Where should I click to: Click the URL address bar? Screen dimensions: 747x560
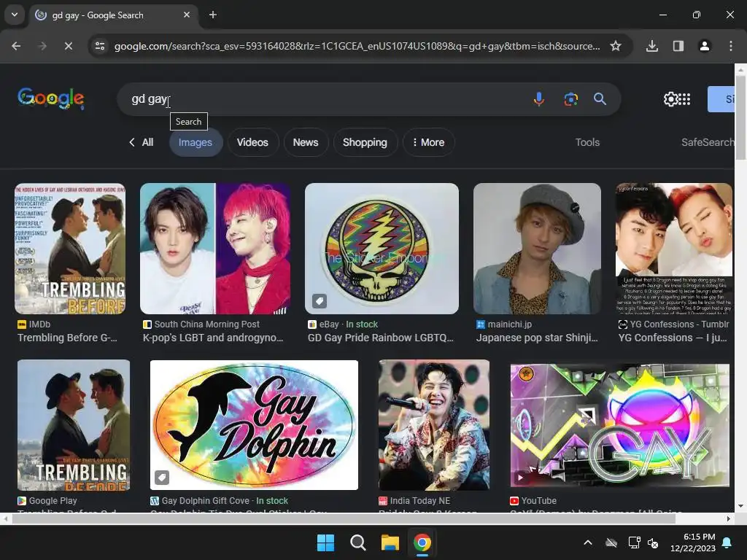pyautogui.click(x=357, y=46)
